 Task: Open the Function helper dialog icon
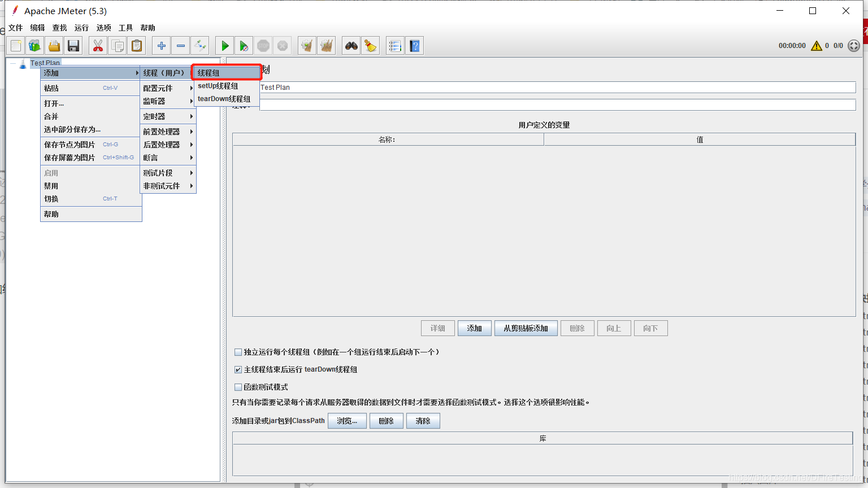tap(396, 46)
